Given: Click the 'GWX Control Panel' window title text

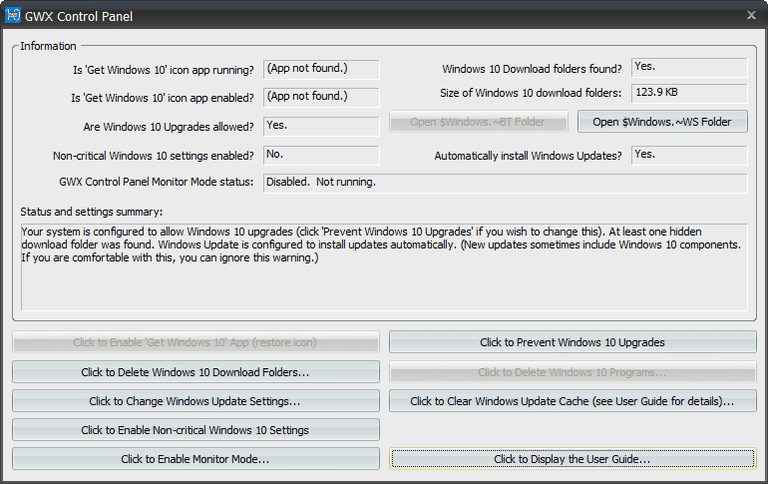Looking at the screenshot, I should click(x=79, y=16).
